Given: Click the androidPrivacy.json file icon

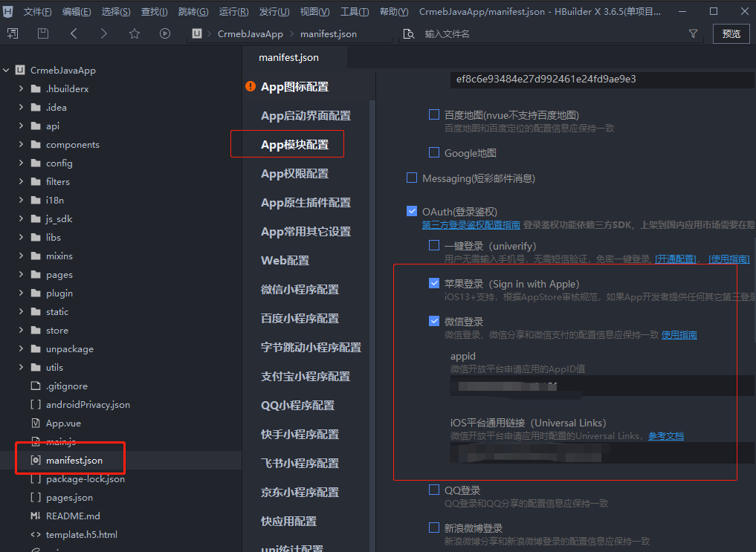Looking at the screenshot, I should pyautogui.click(x=36, y=405).
